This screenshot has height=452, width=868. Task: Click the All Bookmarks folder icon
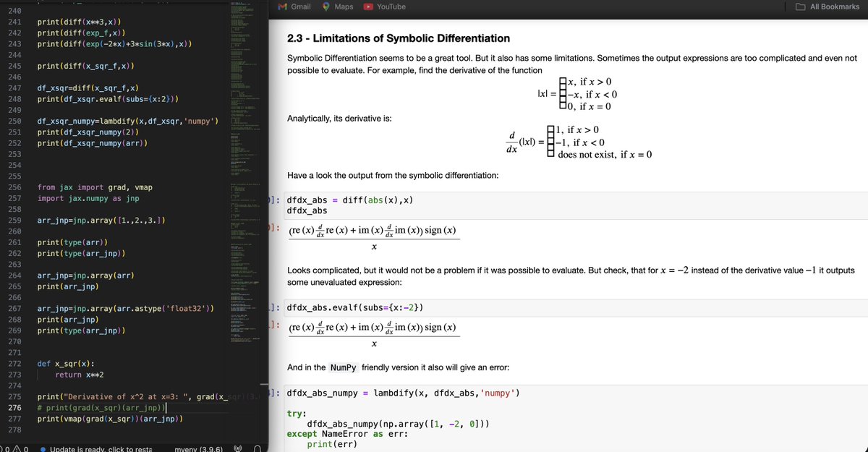[801, 7]
